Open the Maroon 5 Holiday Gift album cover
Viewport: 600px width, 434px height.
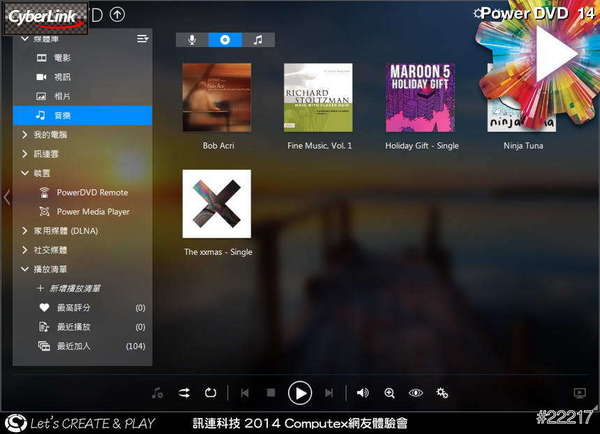tap(420, 98)
